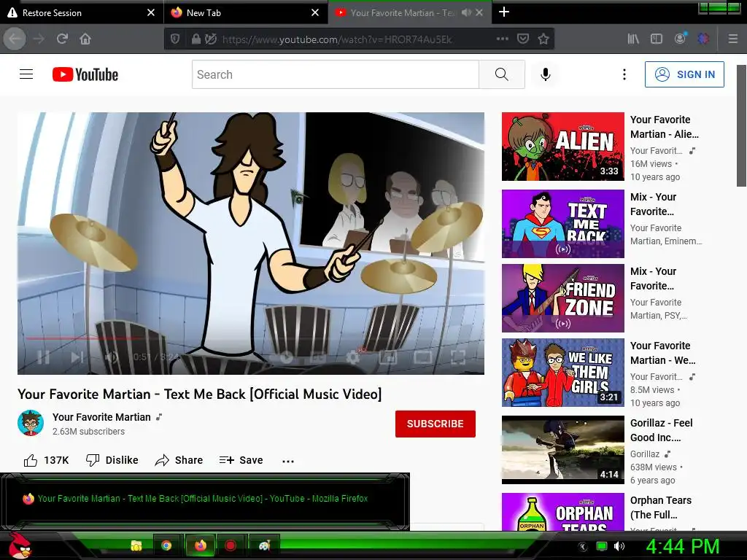Open the paint palette taskbar icon

(264, 545)
